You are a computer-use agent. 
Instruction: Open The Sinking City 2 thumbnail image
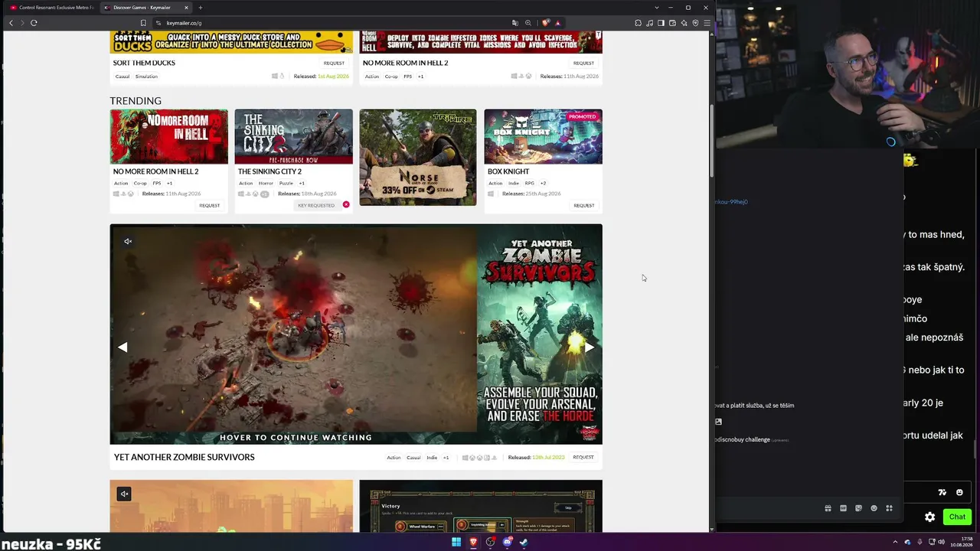click(x=293, y=136)
